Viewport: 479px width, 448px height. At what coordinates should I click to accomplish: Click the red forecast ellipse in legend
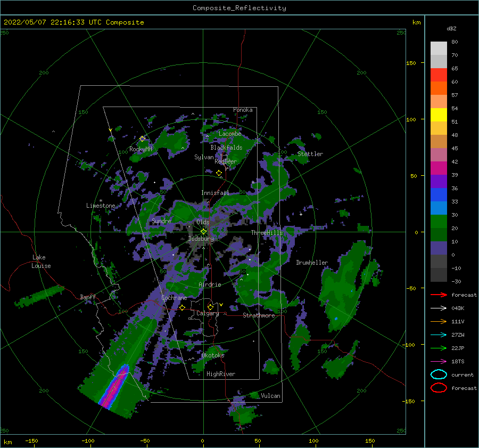point(439,388)
